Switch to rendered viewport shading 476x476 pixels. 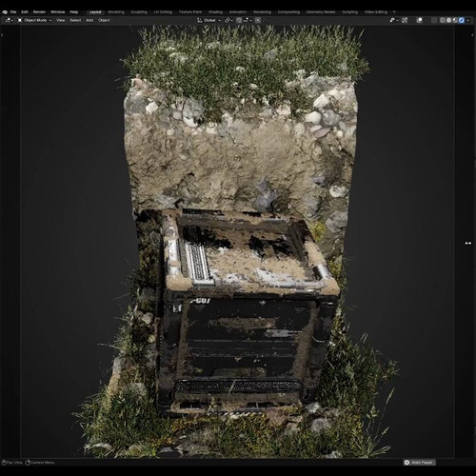click(462, 20)
